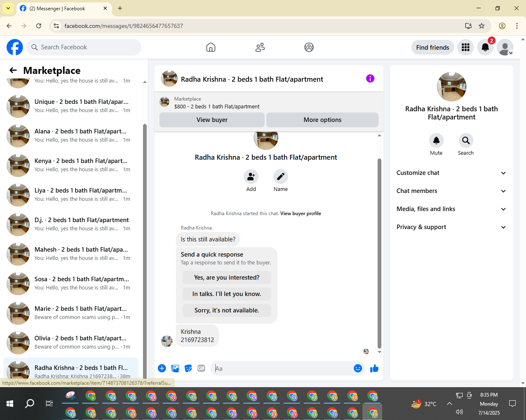Choose a sticker icon in composer
Viewport: 526px width, 420px height.
tap(188, 368)
